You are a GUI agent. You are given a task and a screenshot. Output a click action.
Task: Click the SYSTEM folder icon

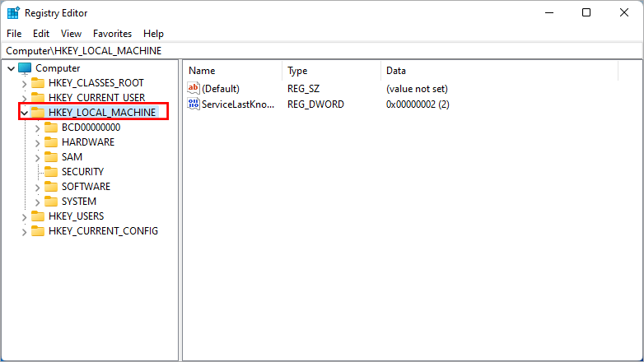pos(51,201)
